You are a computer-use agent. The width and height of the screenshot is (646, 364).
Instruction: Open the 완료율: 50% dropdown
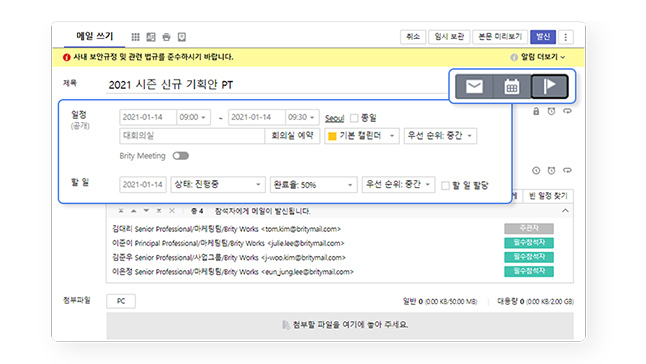click(x=314, y=184)
